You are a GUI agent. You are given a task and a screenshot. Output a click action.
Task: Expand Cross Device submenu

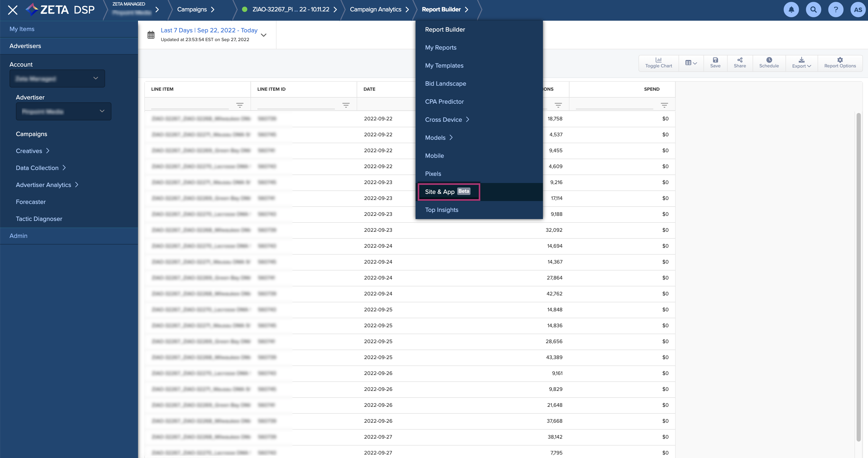pos(447,120)
